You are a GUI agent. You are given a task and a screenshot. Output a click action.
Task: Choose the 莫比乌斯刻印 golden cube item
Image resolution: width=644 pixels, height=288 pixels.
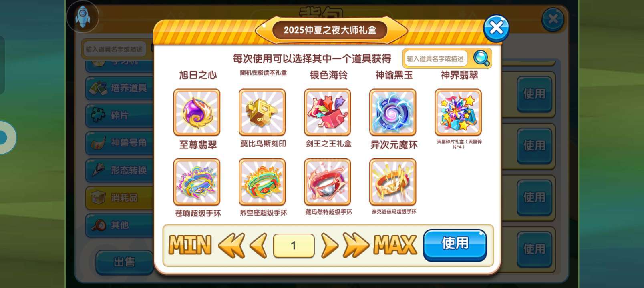coord(262,112)
